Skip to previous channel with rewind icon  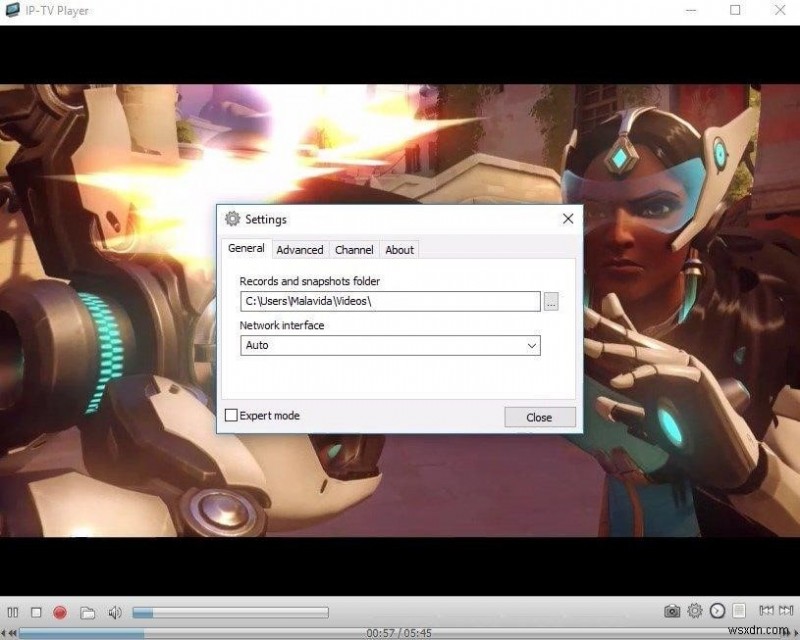pyautogui.click(x=766, y=611)
